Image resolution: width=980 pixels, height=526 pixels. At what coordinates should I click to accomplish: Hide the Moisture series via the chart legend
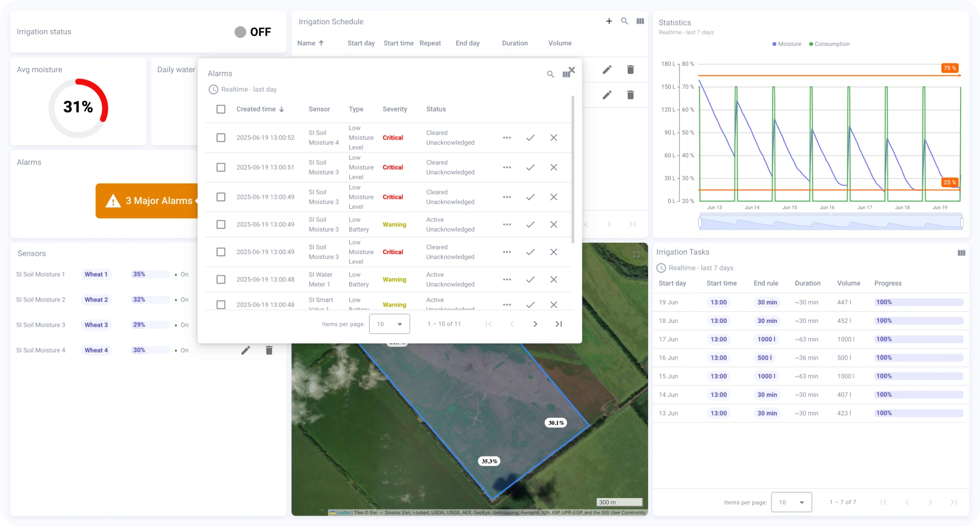786,44
